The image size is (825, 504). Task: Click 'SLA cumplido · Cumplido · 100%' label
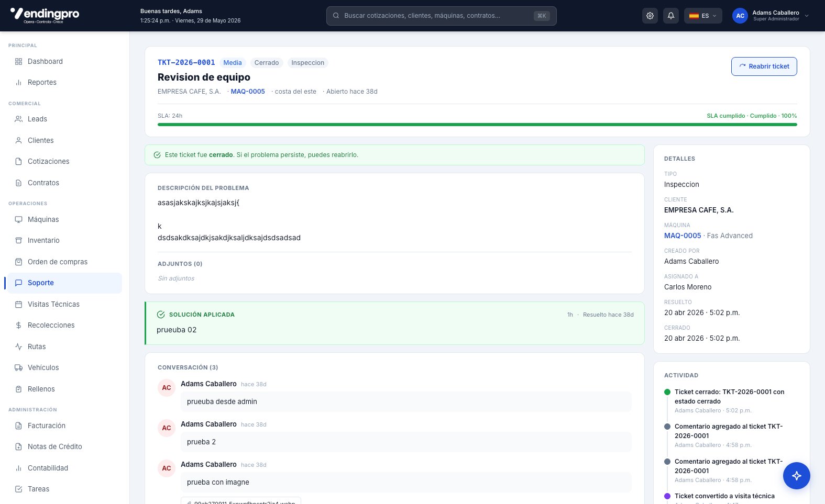pos(752,116)
